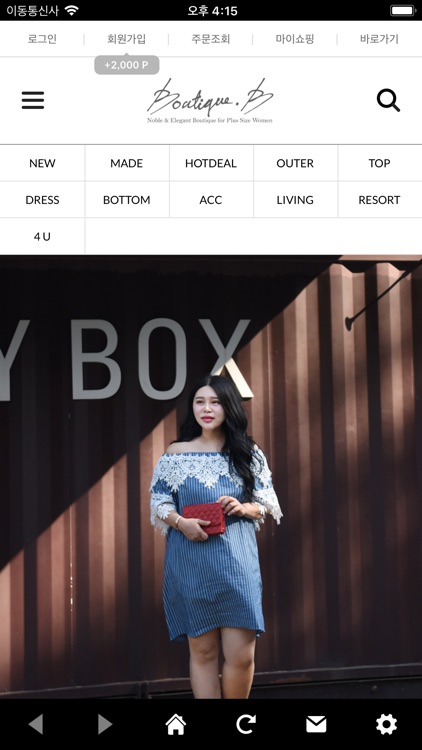
Task: Open settings gear icon
Action: coord(386,724)
